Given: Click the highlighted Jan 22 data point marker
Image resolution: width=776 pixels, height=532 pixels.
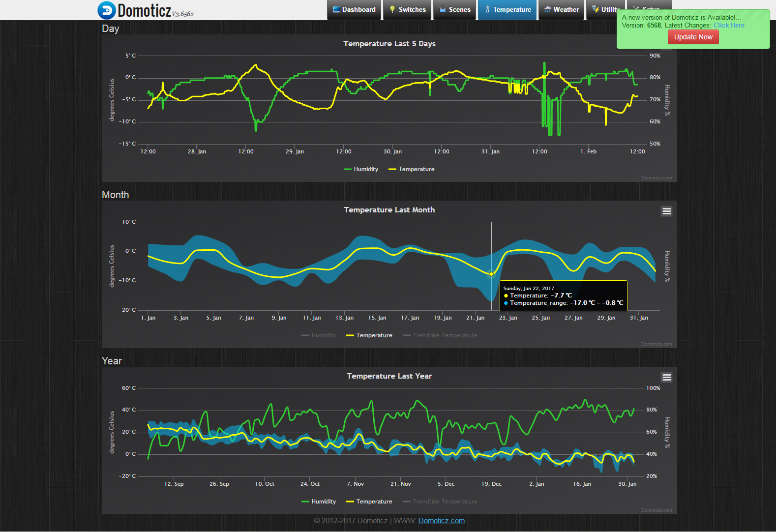Looking at the screenshot, I should (491, 274).
